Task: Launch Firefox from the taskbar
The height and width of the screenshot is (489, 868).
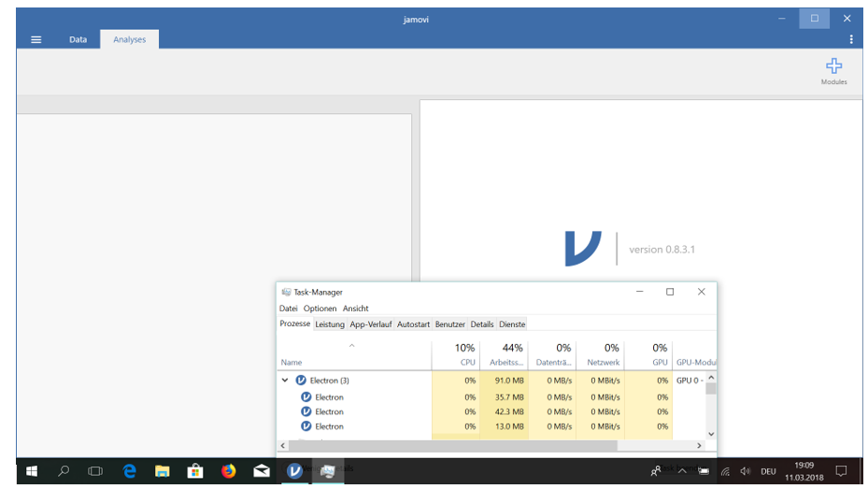Action: tap(228, 471)
